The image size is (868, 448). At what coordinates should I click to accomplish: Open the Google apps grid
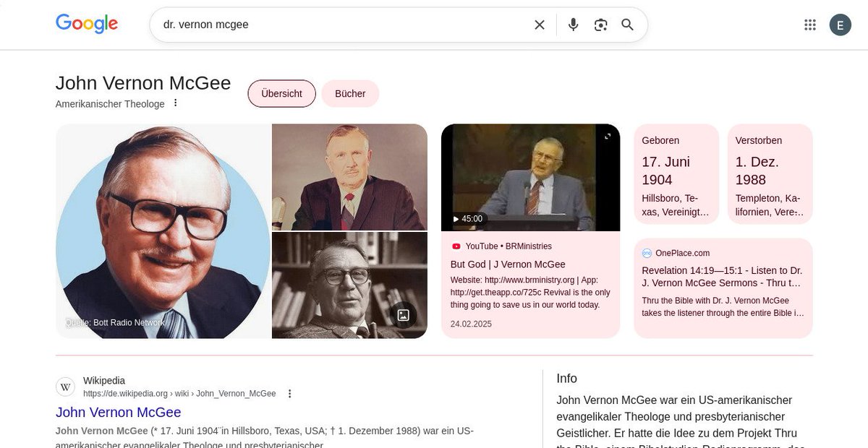pyautogui.click(x=810, y=25)
